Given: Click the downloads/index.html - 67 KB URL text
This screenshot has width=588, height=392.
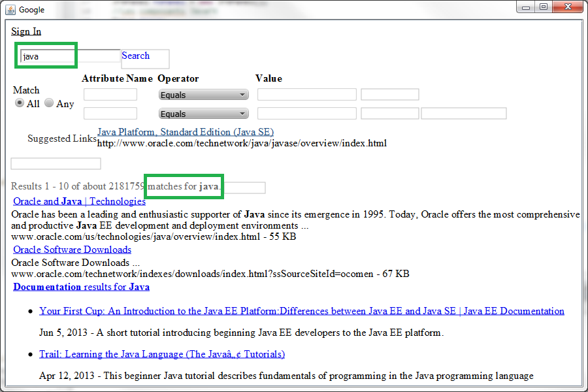Looking at the screenshot, I should click(x=210, y=274).
